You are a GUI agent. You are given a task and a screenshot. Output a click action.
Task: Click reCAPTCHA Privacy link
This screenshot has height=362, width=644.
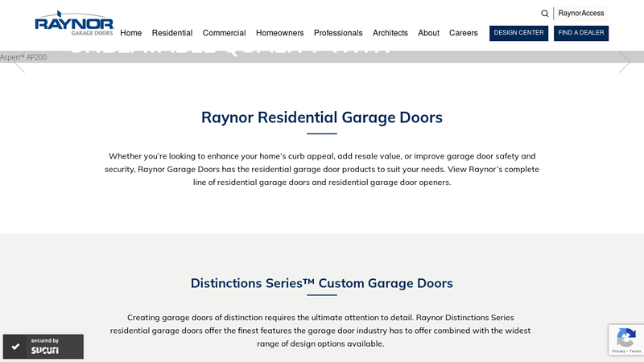coord(618,352)
